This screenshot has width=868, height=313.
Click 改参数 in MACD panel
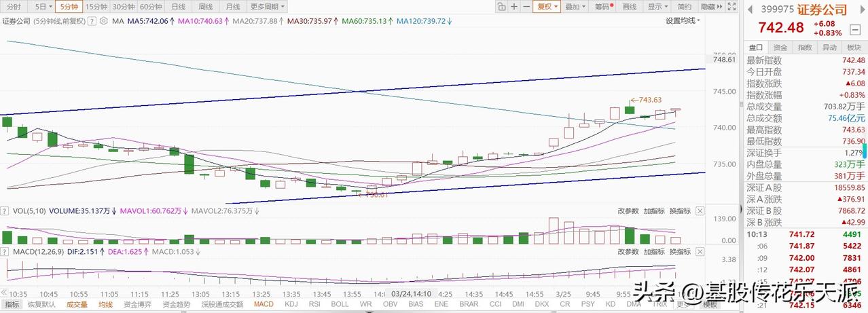click(628, 251)
